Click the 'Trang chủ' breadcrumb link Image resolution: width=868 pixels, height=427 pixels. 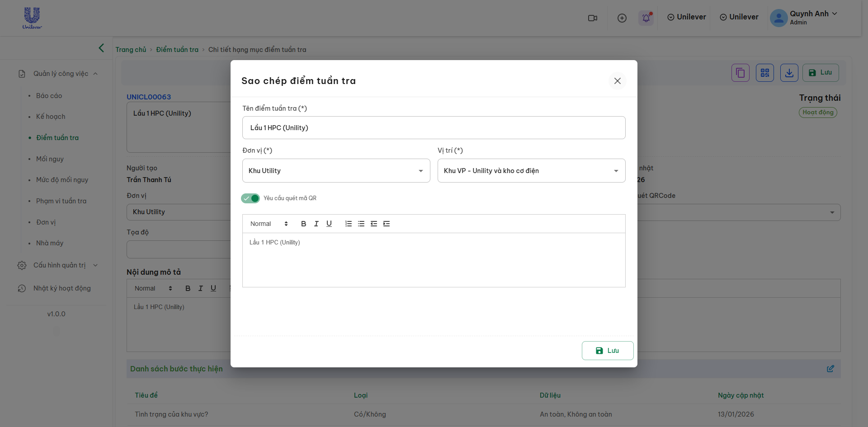(131, 50)
